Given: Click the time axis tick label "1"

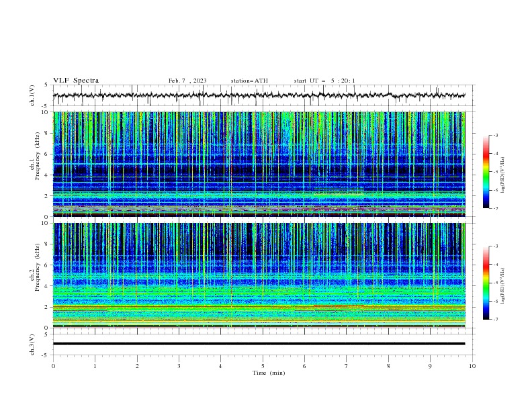Looking at the screenshot, I should (95, 366).
